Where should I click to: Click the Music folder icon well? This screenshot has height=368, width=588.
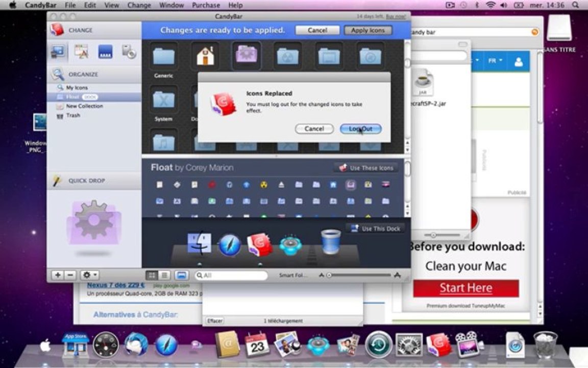pyautogui.click(x=163, y=141)
